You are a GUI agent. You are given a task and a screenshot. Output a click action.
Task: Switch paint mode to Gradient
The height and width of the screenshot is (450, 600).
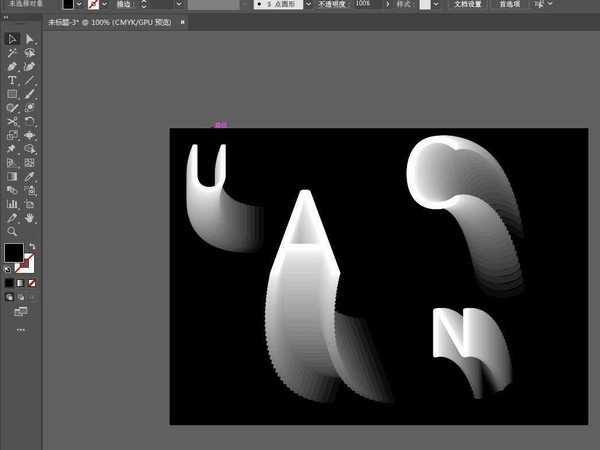click(x=20, y=283)
